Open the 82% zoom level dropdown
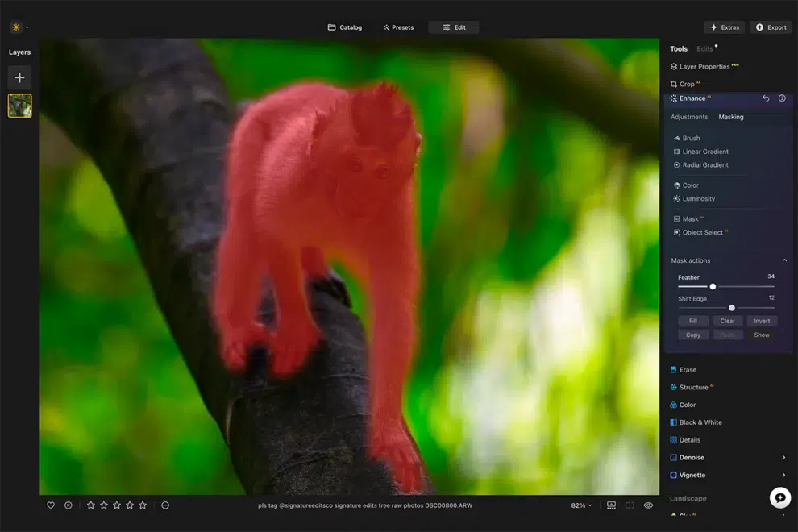798x532 pixels. click(581, 505)
